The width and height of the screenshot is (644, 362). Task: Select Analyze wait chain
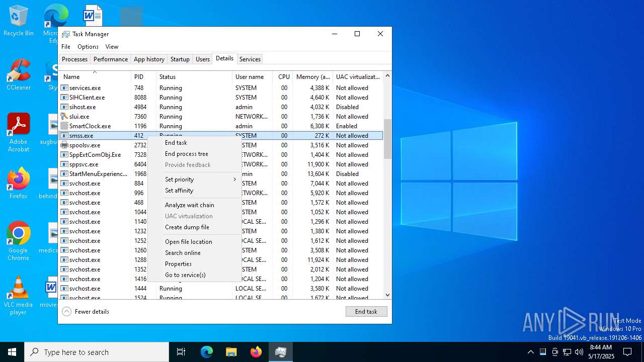point(195,205)
